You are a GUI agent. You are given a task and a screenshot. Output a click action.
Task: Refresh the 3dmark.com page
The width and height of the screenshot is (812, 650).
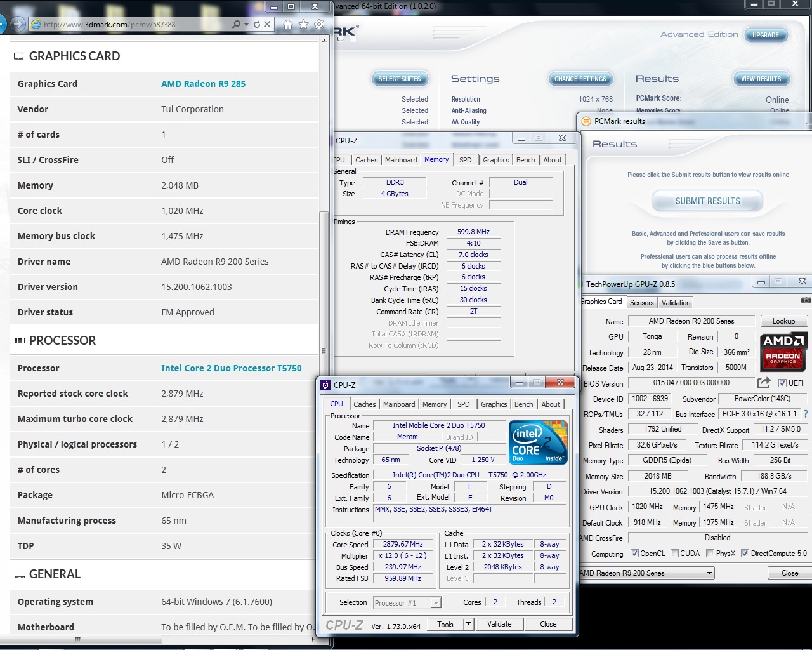click(x=257, y=24)
